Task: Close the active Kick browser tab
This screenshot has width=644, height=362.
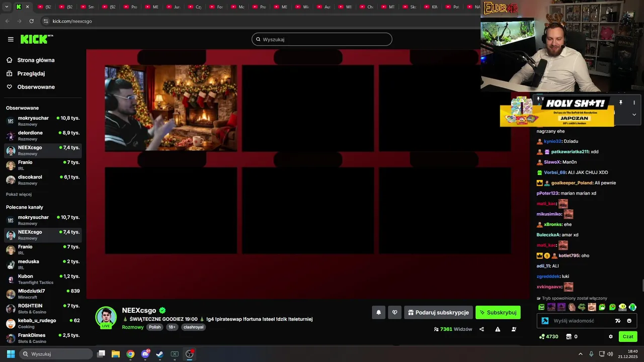Action: [27, 7]
